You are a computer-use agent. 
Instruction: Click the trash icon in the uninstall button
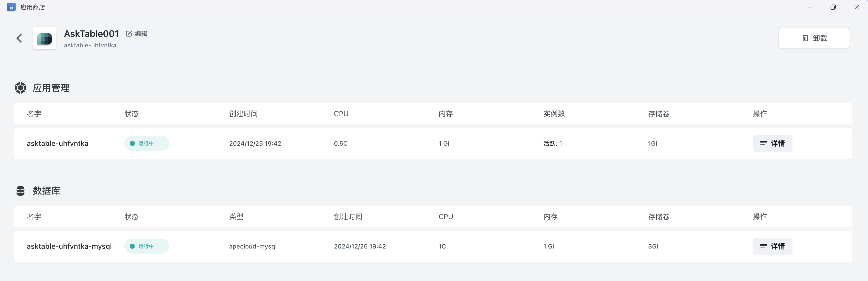click(x=805, y=38)
